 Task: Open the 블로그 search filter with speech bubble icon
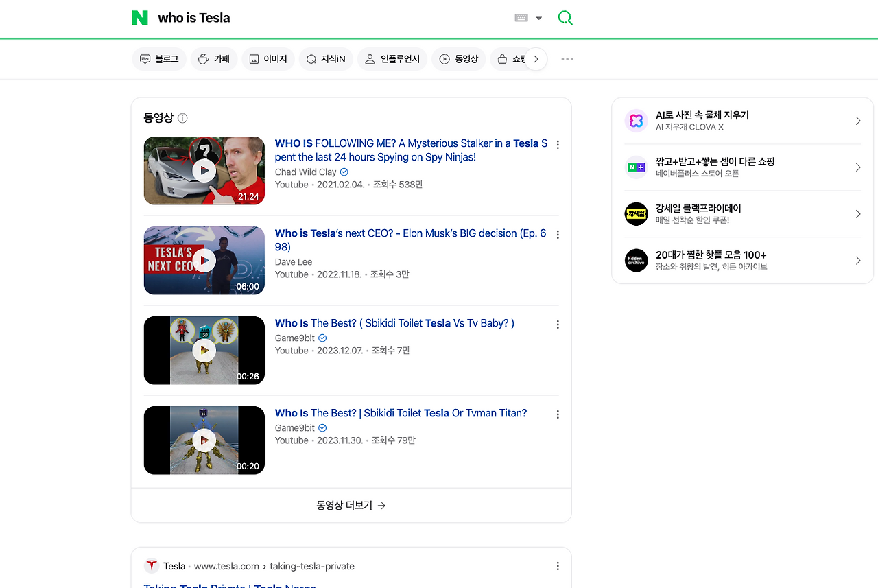point(144,59)
